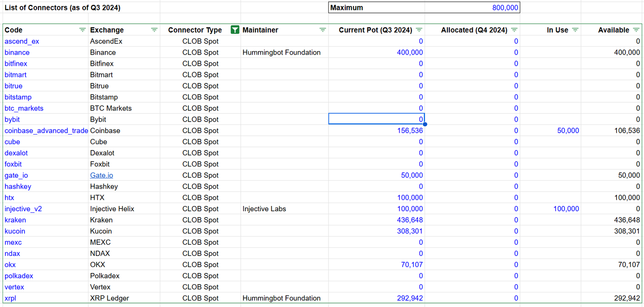Open the Gate.io exchange hyperlink
The height and width of the screenshot is (307, 644).
102,175
